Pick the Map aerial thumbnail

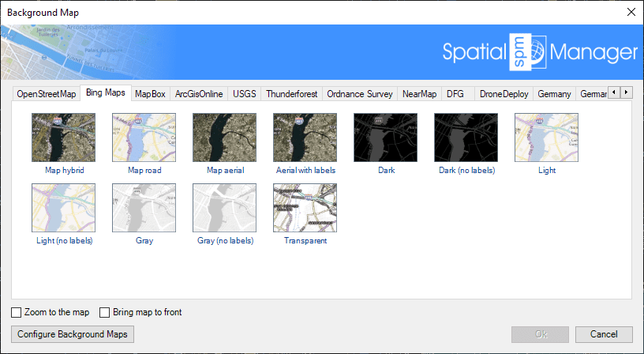coord(225,137)
